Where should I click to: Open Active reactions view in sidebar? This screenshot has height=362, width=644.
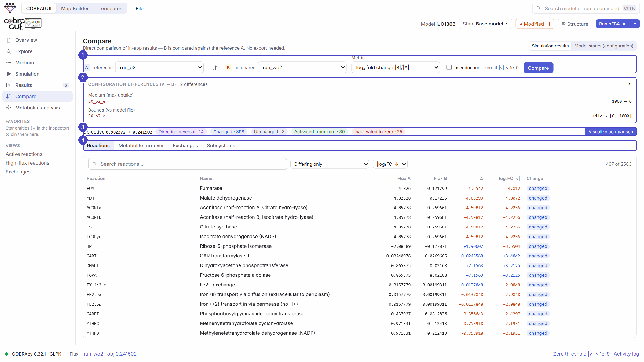point(24,154)
